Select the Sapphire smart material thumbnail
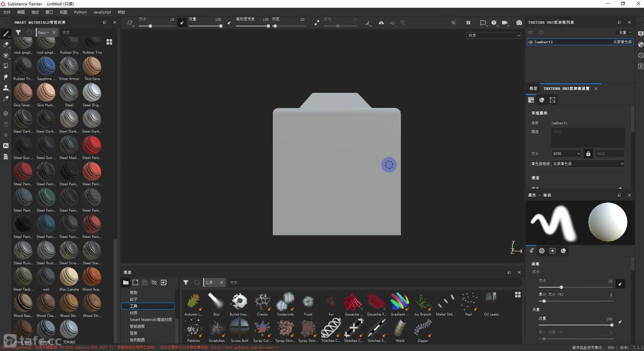Image resolution: width=644 pixels, height=351 pixels. point(46,66)
